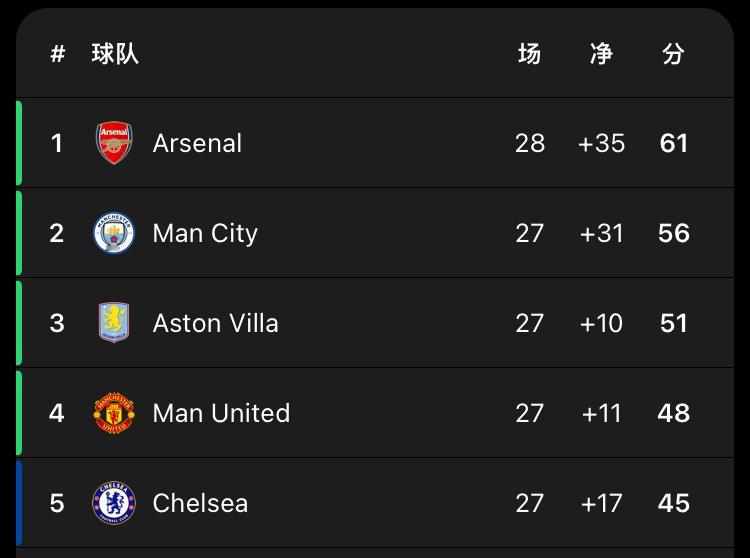The width and height of the screenshot is (750, 558).
Task: Sort by the 分 points header
Action: coord(673,54)
